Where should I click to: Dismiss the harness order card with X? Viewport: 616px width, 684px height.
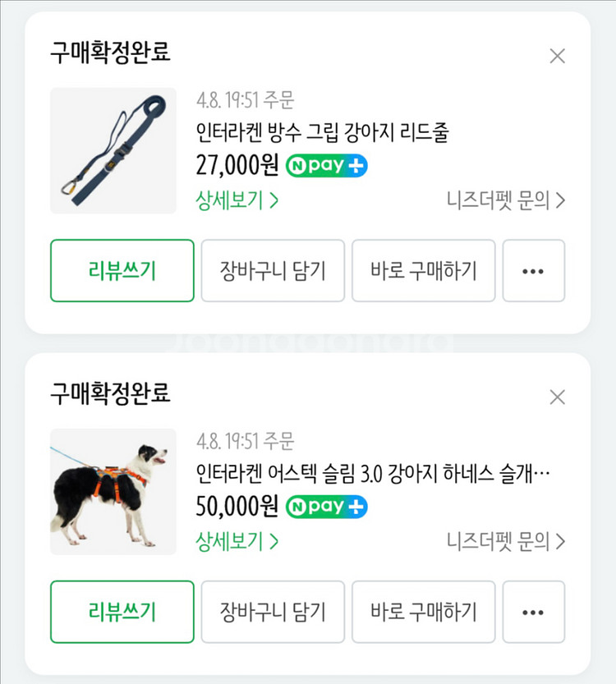[x=557, y=397]
